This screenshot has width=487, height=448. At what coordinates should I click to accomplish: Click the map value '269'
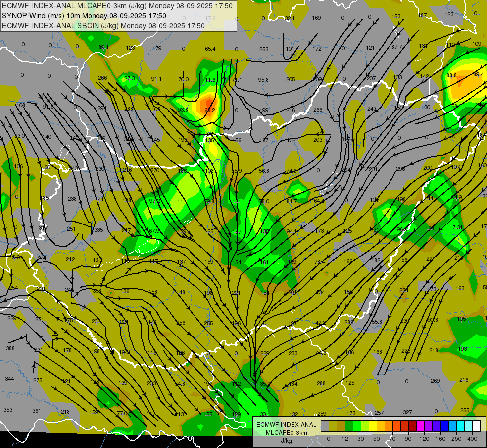pyautogui.click(x=435, y=380)
